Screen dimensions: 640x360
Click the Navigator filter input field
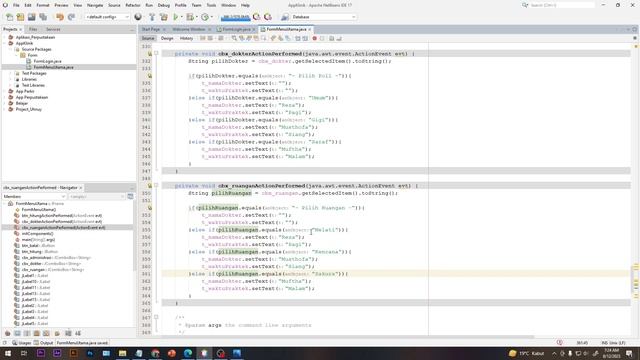coord(96,197)
